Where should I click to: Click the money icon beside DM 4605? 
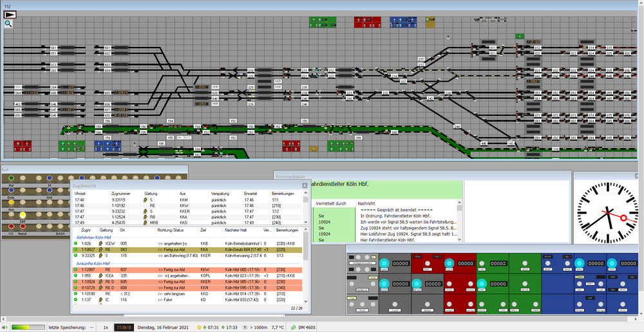[294, 327]
